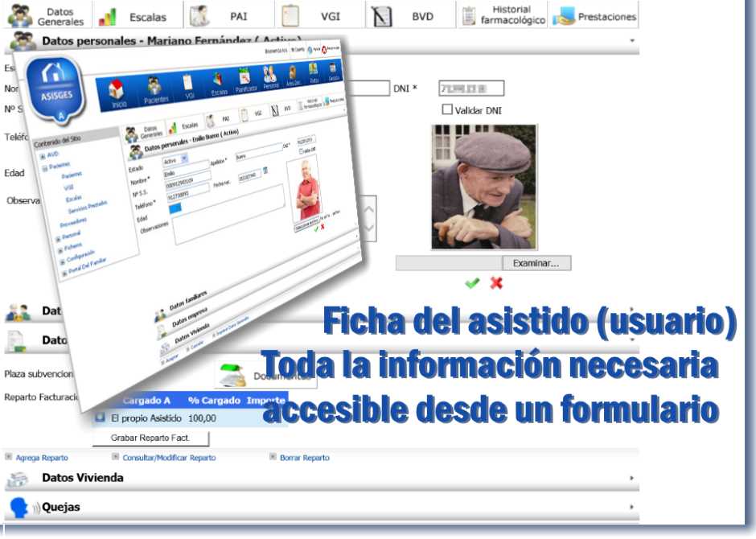Click Observaciones text area in tilted window
Image resolution: width=756 pixels, height=539 pixels.
[228, 215]
